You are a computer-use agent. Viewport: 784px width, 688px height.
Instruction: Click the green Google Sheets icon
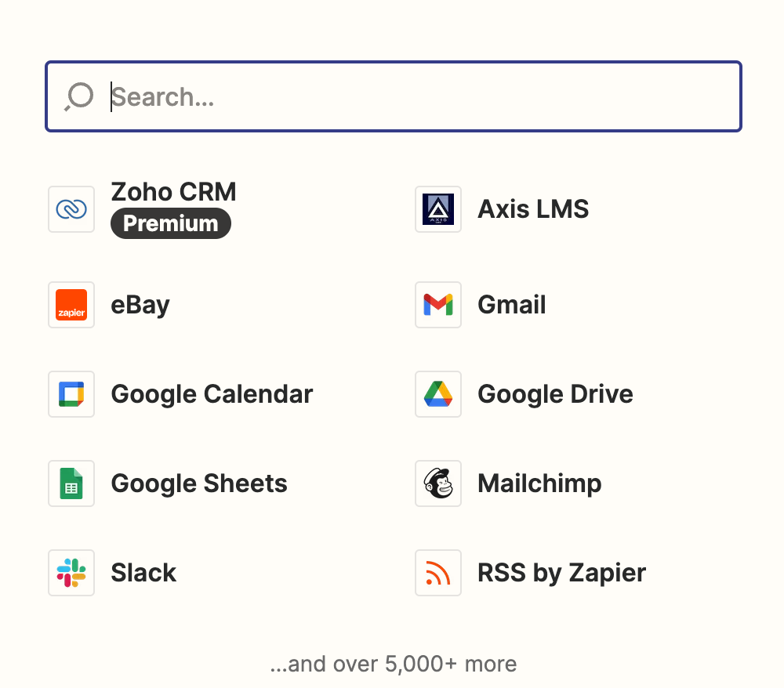tap(71, 483)
